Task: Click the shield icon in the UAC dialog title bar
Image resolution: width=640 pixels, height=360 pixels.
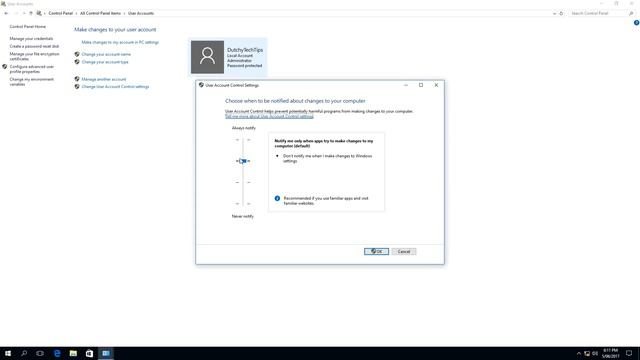Action: click(201, 85)
